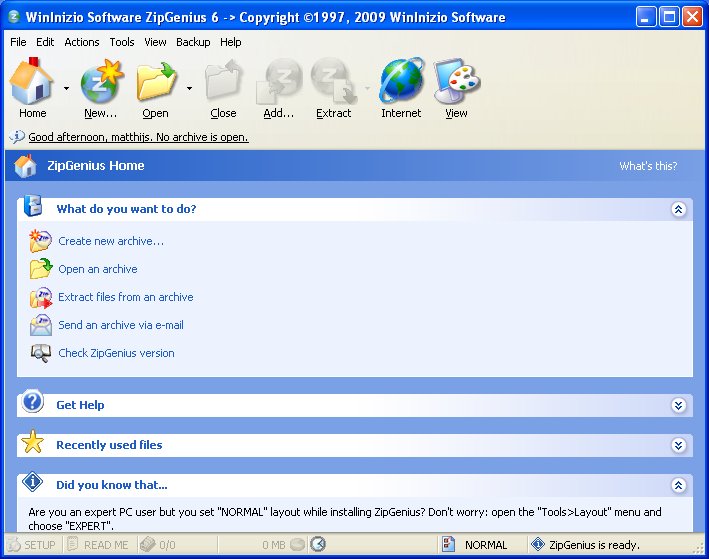The height and width of the screenshot is (559, 709).
Task: Click the View toolbar icon
Action: click(457, 82)
